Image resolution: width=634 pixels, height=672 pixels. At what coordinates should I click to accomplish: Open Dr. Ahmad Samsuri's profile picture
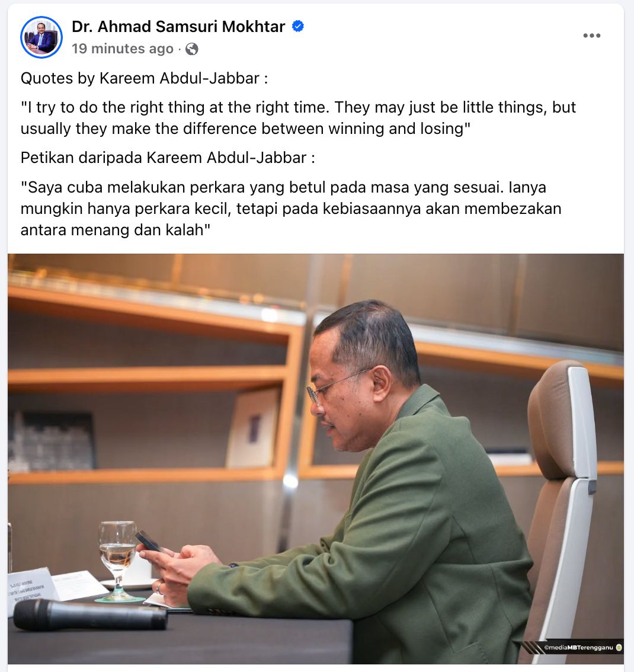[41, 37]
